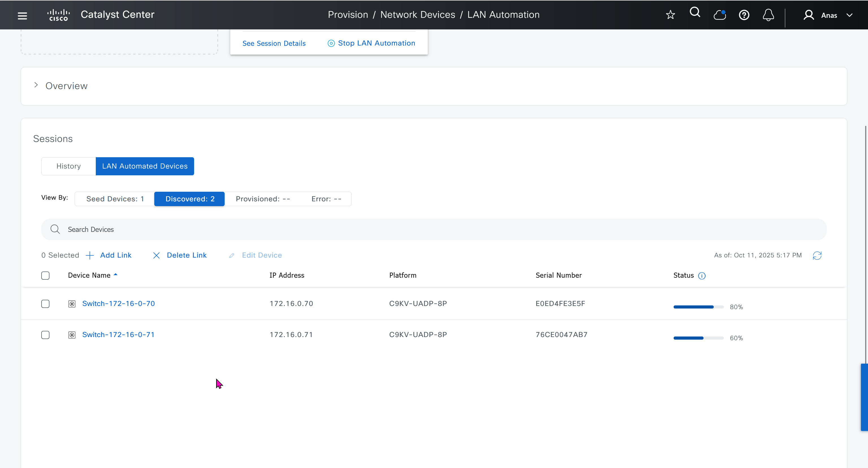The height and width of the screenshot is (468, 868).
Task: Sort by the Device Name column
Action: click(x=89, y=275)
